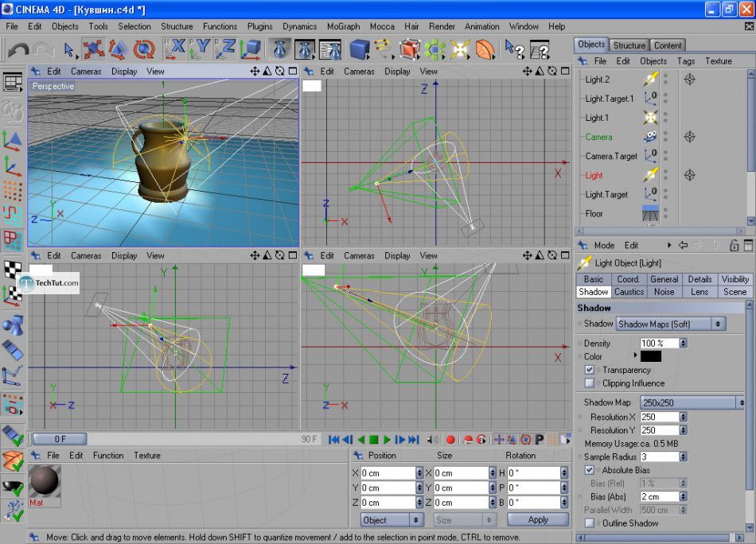756x544 pixels.
Task: Click the Redo arrow icon
Action: tap(44, 49)
